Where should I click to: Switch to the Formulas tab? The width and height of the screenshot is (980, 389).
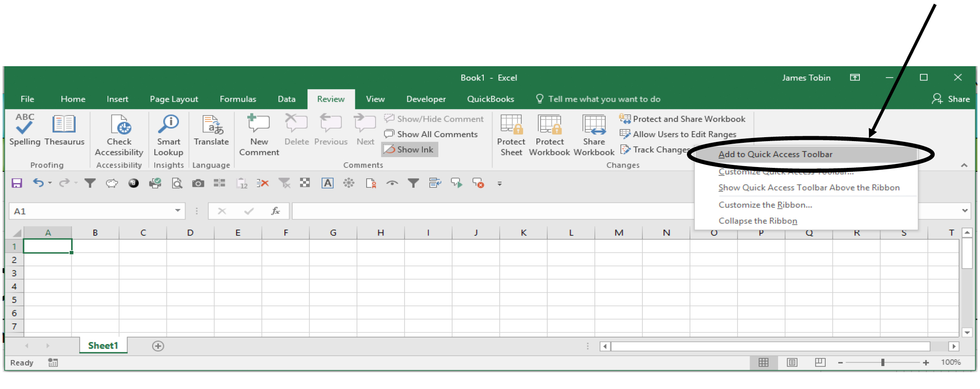pos(238,99)
